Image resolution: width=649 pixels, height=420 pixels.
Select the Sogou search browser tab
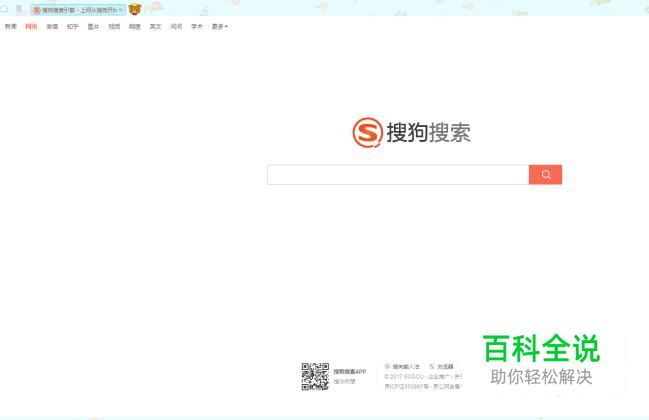click(x=76, y=10)
